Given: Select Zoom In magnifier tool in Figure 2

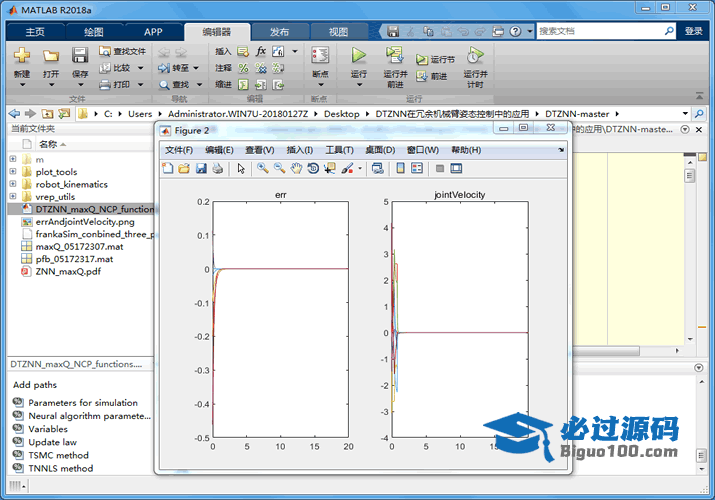Looking at the screenshot, I should click(262, 168).
